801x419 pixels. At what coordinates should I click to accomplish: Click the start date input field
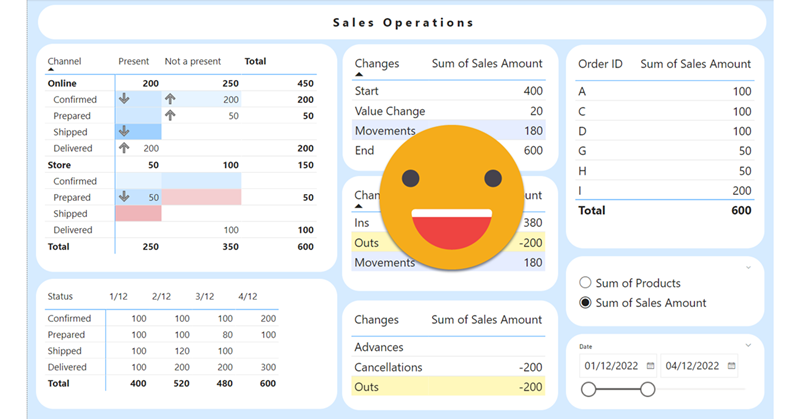pyautogui.click(x=610, y=366)
